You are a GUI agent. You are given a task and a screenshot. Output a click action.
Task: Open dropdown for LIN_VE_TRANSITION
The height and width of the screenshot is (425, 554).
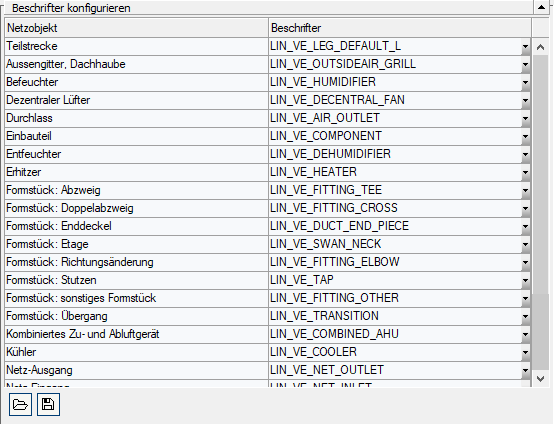tap(525, 317)
